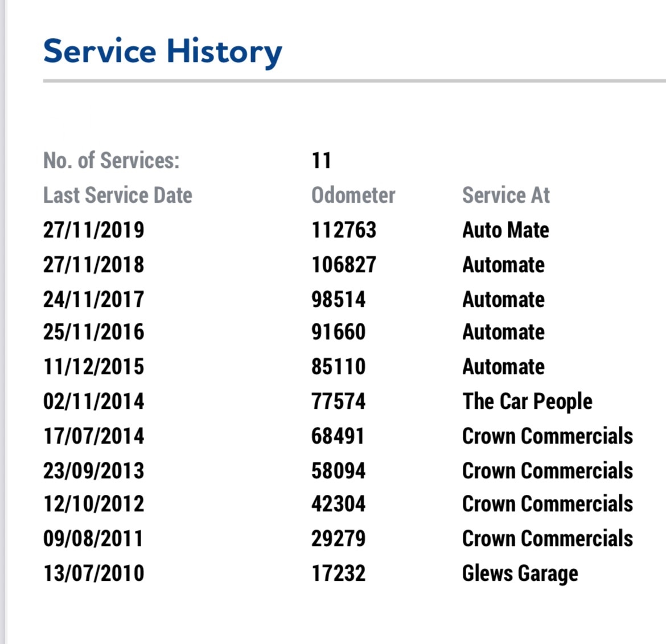Select the 17/07/2014 service date

pyautogui.click(x=94, y=436)
